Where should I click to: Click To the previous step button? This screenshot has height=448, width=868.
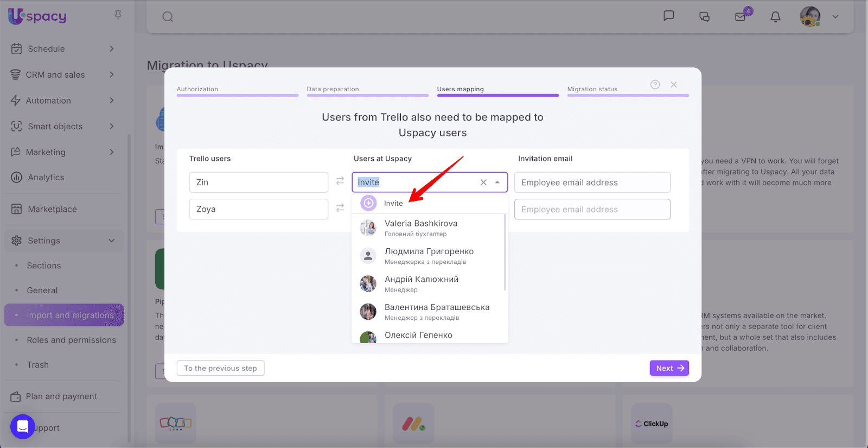pyautogui.click(x=220, y=368)
